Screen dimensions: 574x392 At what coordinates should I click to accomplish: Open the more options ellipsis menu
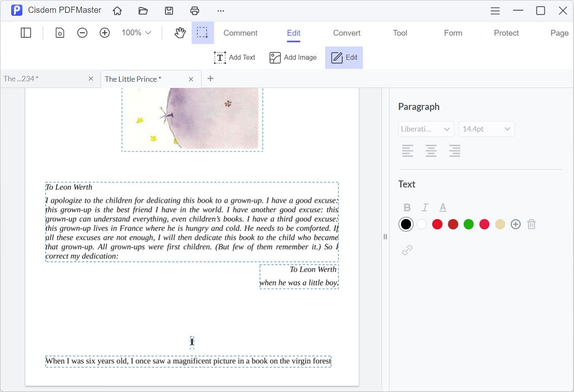click(221, 11)
